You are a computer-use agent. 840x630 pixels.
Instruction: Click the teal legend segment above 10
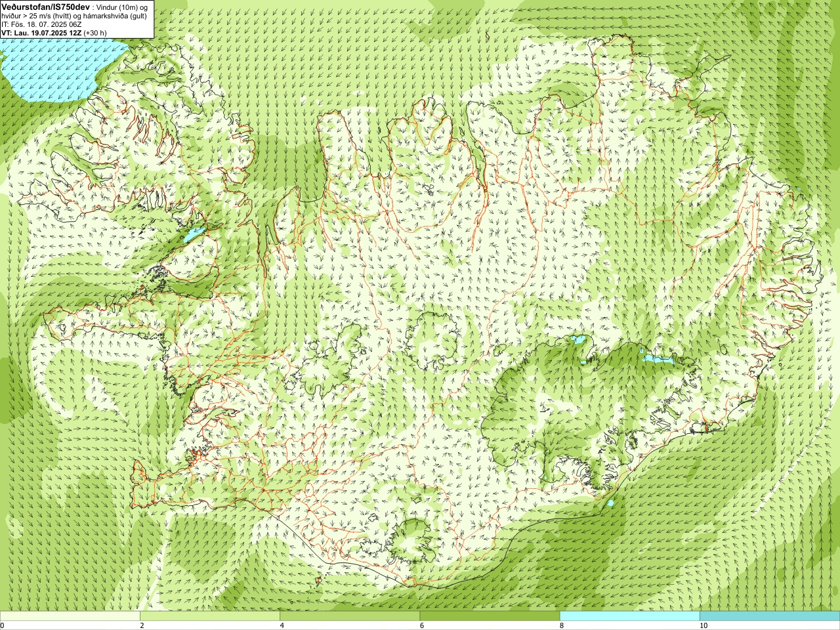[770, 616]
